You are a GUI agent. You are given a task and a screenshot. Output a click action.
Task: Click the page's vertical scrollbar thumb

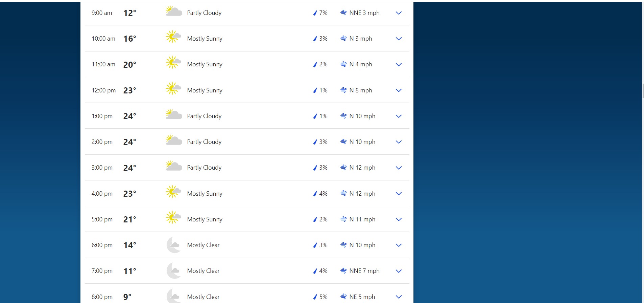[x=643, y=91]
